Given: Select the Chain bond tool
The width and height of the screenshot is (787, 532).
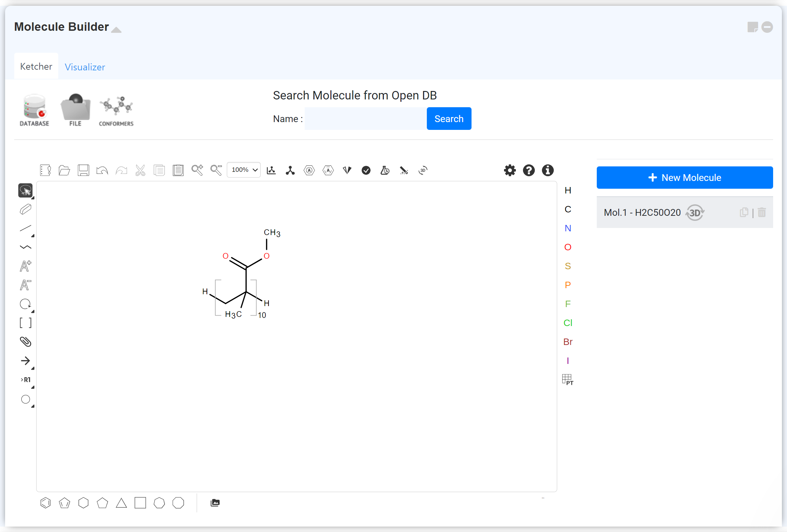Looking at the screenshot, I should tap(25, 247).
